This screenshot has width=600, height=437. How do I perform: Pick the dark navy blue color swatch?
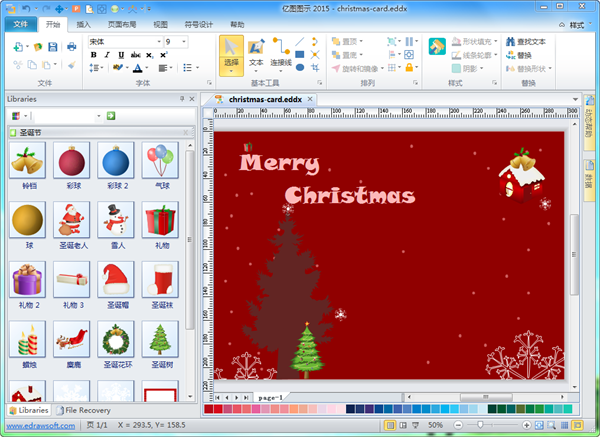coord(350,409)
